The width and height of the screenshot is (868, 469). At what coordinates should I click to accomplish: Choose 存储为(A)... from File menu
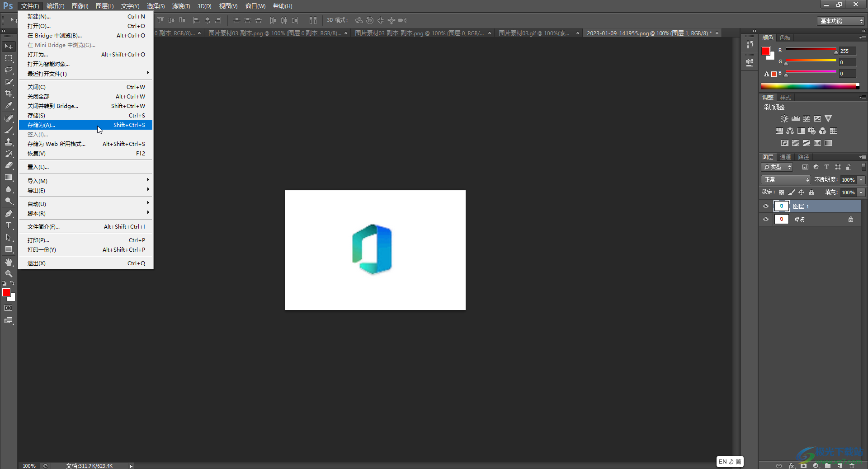tap(86, 125)
